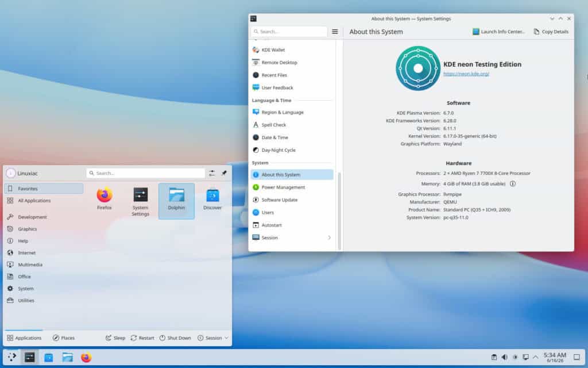The image size is (588, 368).
Task: Open the Help category
Action: [44, 241]
